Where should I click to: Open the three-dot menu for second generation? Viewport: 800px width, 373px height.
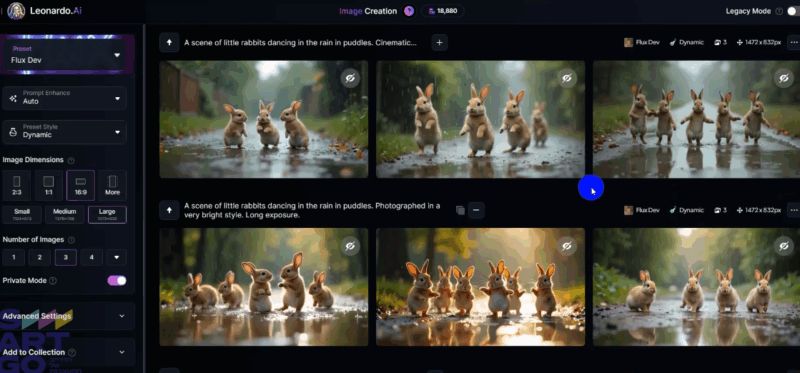[793, 210]
